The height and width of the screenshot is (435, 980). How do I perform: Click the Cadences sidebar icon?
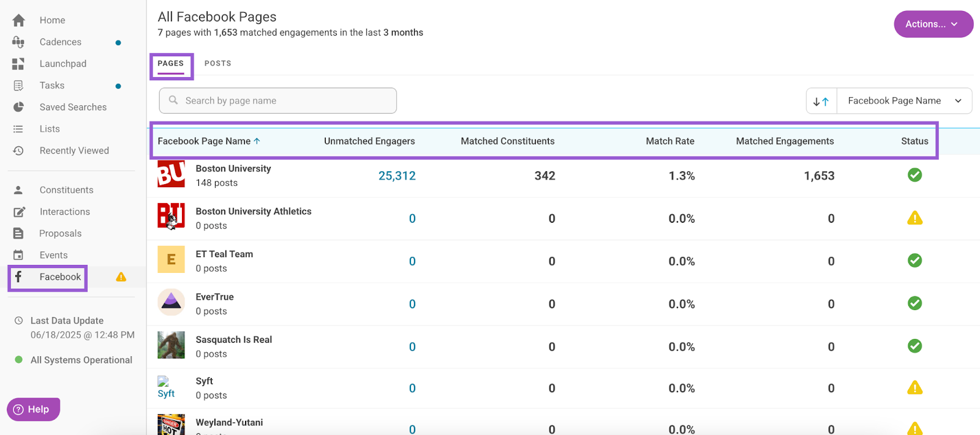click(x=18, y=42)
